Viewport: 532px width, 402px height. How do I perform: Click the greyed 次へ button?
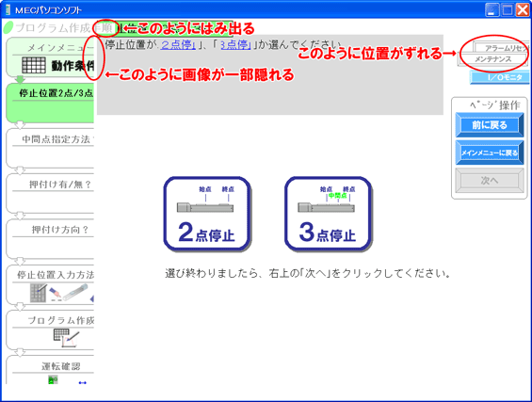tap(490, 181)
